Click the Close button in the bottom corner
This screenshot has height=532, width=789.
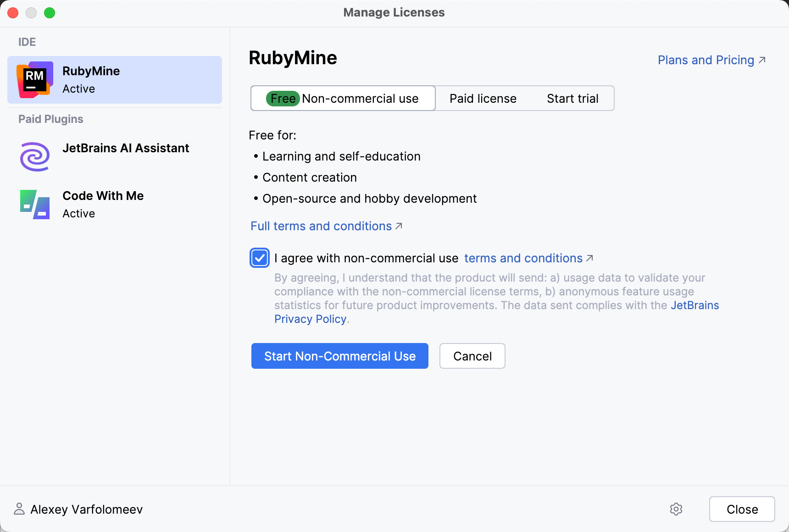[742, 509]
